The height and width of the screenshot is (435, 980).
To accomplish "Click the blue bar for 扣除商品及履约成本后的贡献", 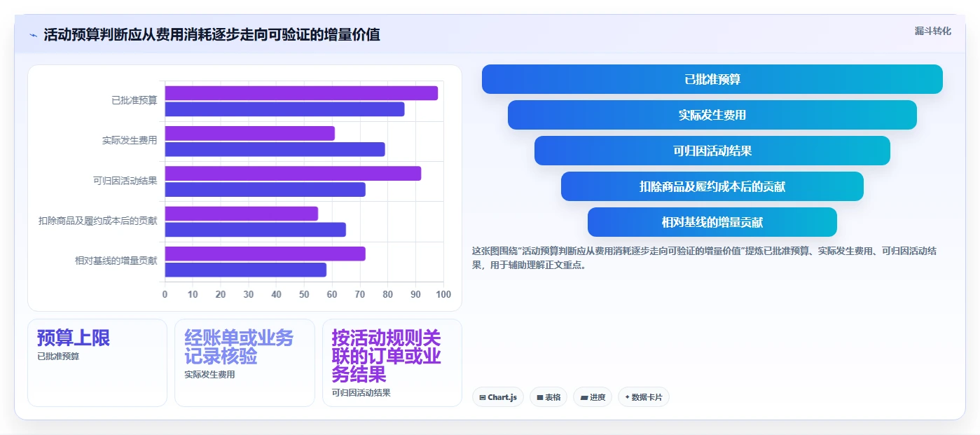I will pyautogui.click(x=256, y=230).
